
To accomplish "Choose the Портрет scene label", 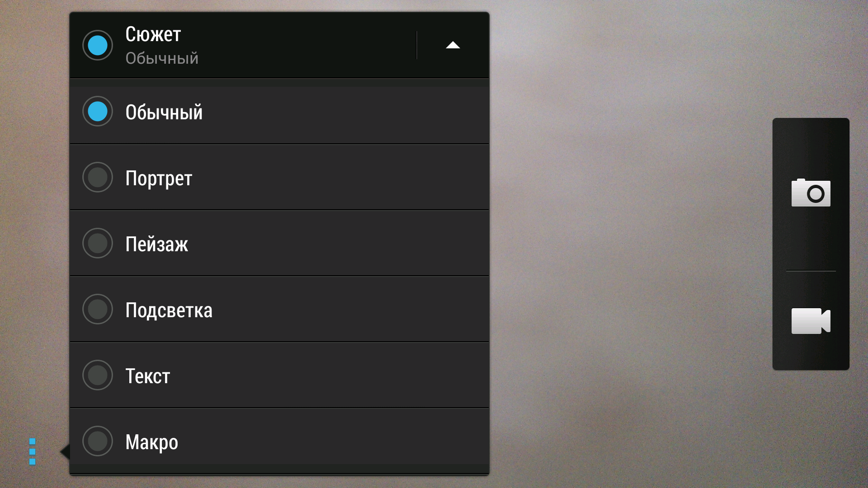I will (159, 178).
